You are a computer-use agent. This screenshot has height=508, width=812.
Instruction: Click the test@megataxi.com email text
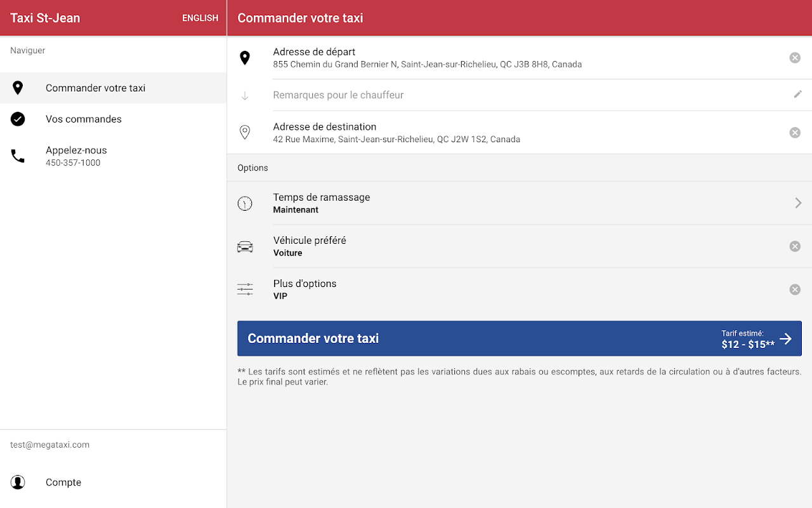[50, 445]
